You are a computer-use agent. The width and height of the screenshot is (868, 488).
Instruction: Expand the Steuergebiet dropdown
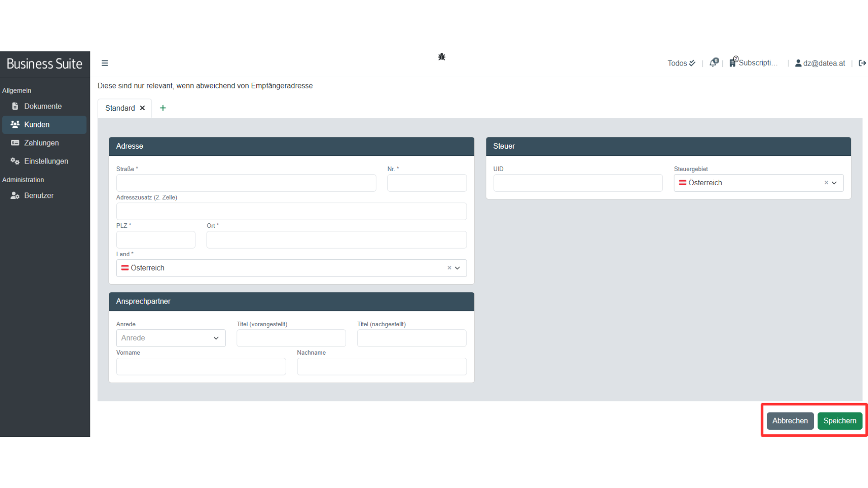835,183
